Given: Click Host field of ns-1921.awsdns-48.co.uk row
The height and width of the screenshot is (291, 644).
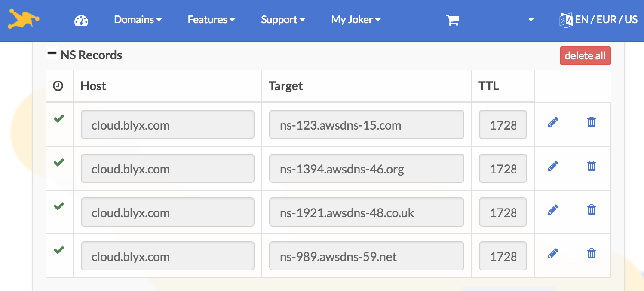Looking at the screenshot, I should click(x=168, y=212).
